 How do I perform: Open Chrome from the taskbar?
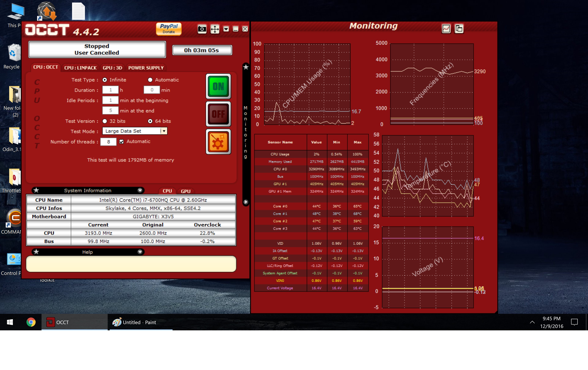point(31,322)
